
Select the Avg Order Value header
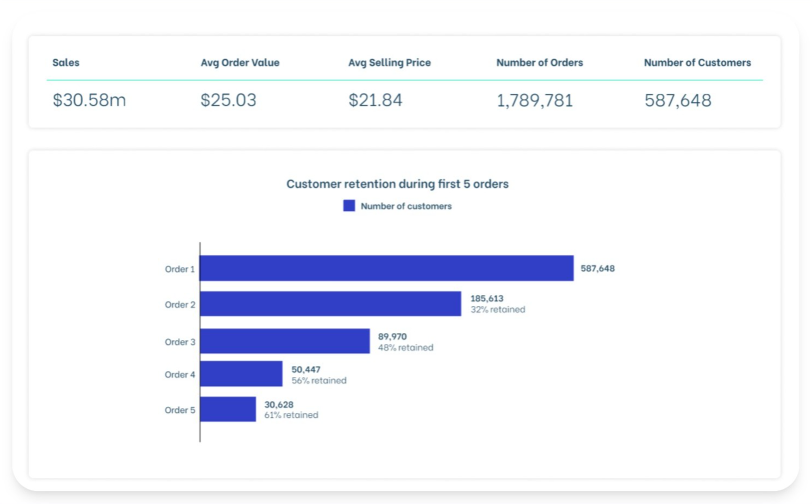tap(240, 62)
